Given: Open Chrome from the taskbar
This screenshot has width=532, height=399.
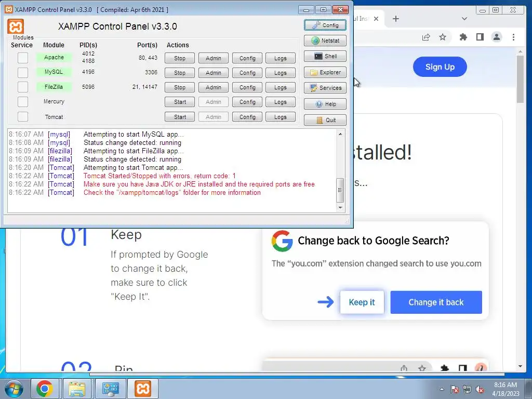Looking at the screenshot, I should coord(45,389).
